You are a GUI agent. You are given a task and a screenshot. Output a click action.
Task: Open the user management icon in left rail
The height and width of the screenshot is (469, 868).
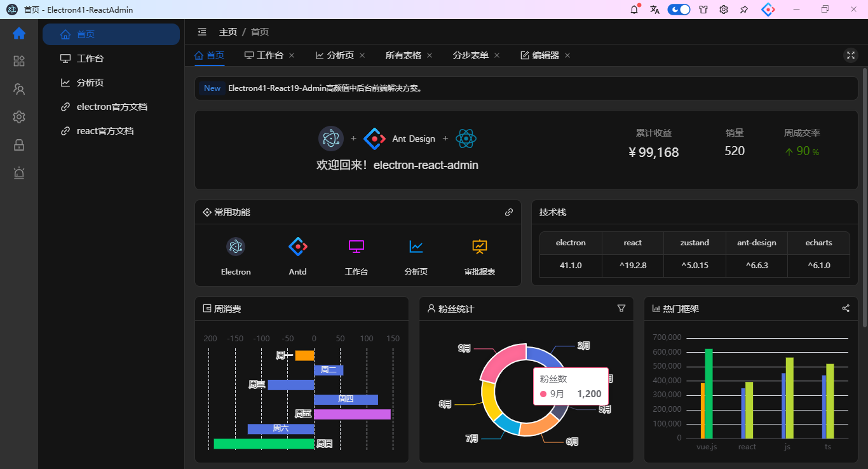coord(19,89)
